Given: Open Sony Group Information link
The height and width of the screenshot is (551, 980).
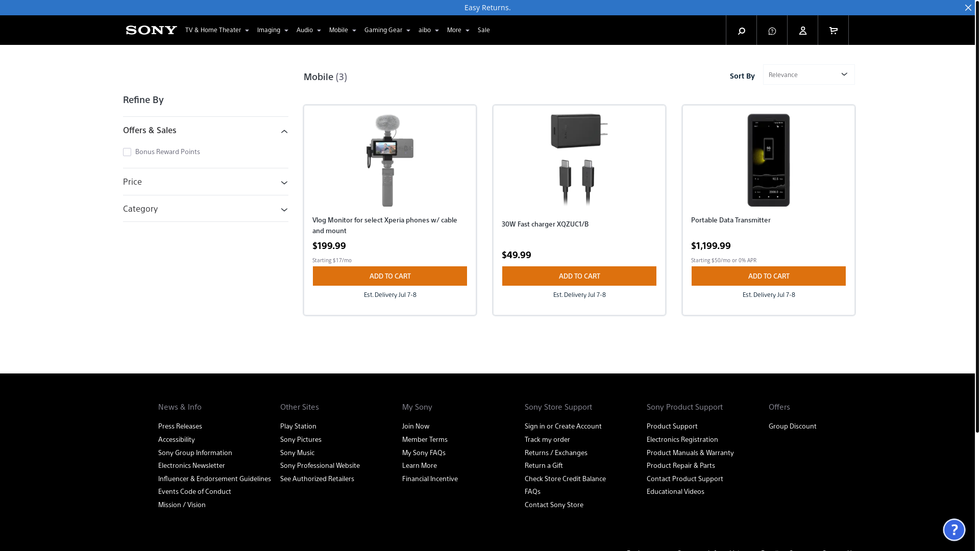Looking at the screenshot, I should [195, 453].
